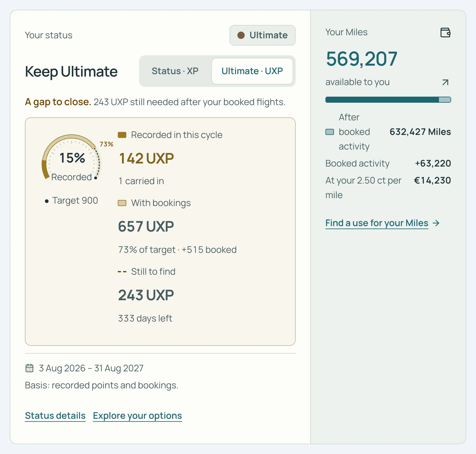The width and height of the screenshot is (476, 454).
Task: Click the 569,207 miles balance
Action: coord(362,59)
